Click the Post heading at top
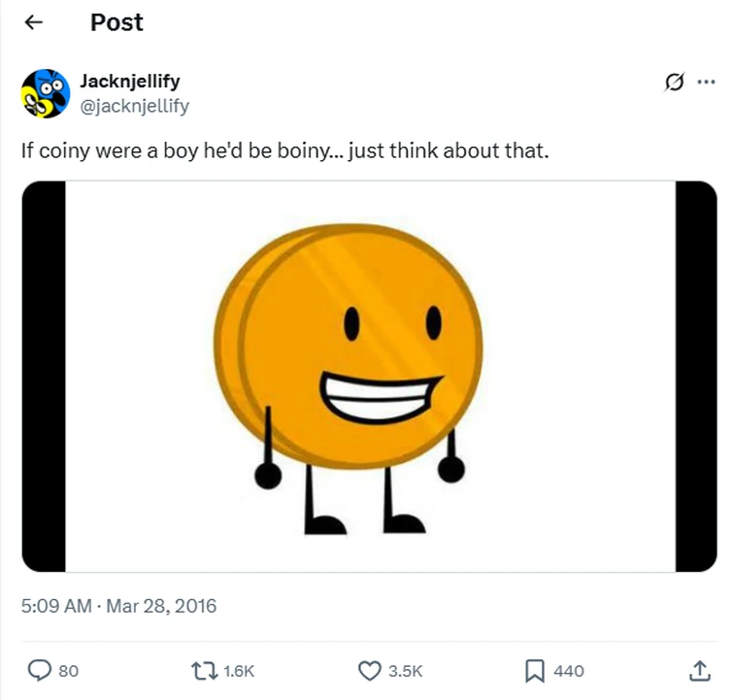The height and width of the screenshot is (700, 733). [117, 23]
